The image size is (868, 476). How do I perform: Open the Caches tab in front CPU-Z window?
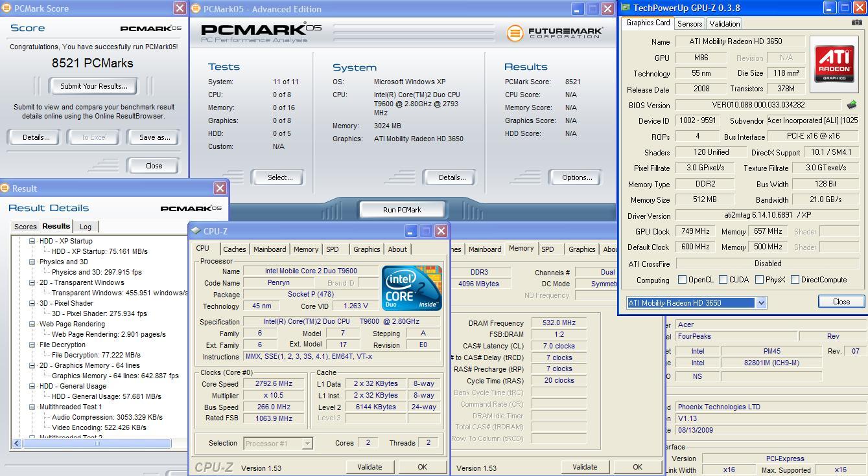[x=235, y=249]
